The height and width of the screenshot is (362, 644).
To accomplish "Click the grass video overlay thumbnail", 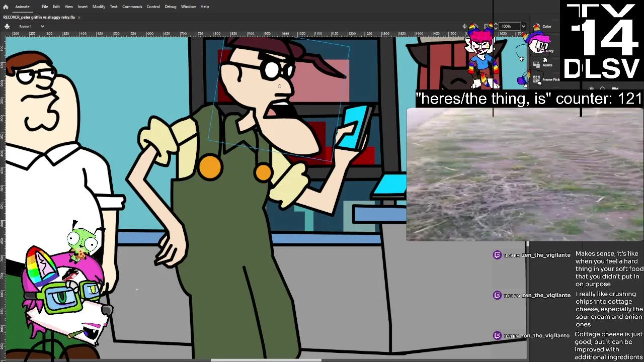I will [525, 174].
